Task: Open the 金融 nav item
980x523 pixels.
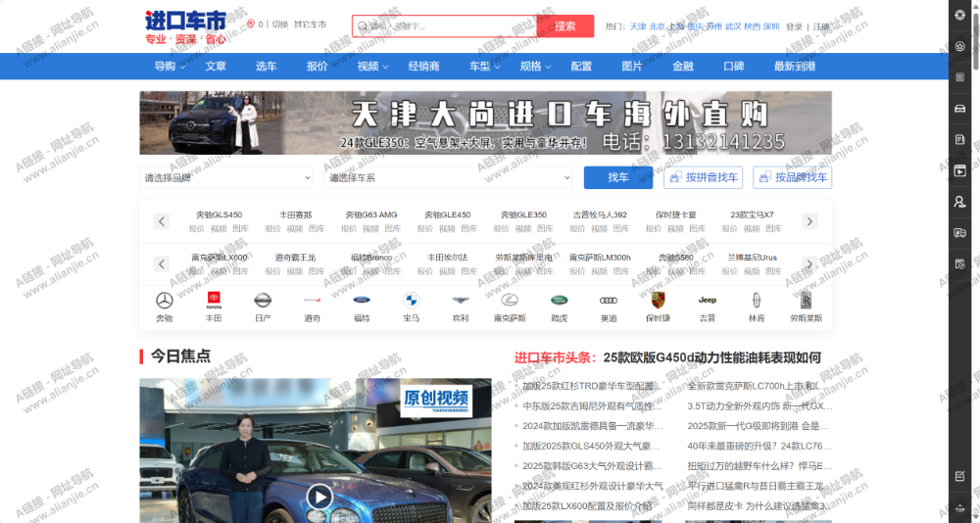Action: [682, 67]
